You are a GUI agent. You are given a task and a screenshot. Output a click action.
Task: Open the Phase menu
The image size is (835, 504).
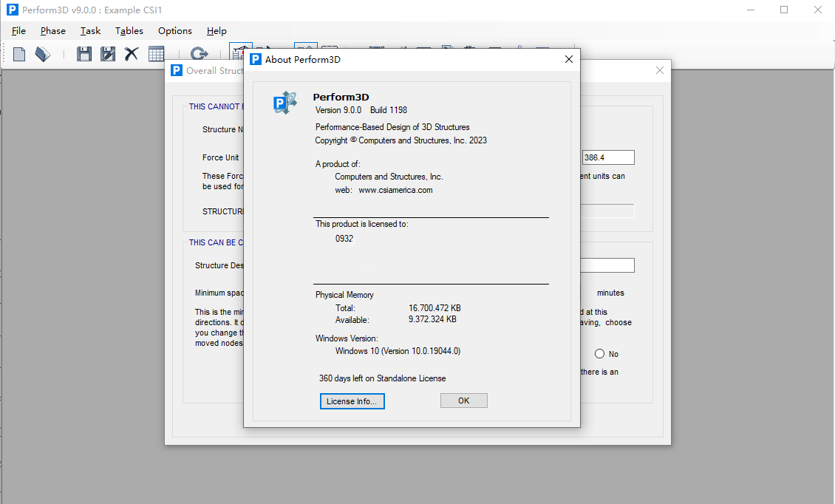click(x=53, y=31)
